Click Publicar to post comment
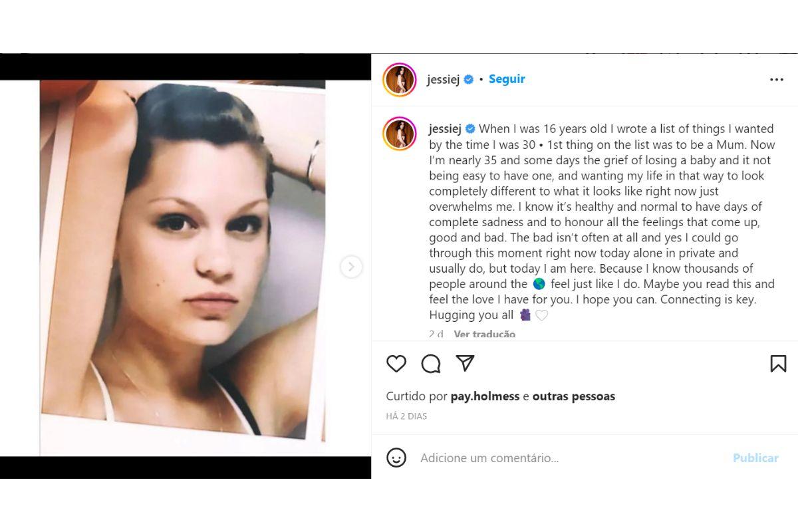This screenshot has width=798, height=532. 755,458
